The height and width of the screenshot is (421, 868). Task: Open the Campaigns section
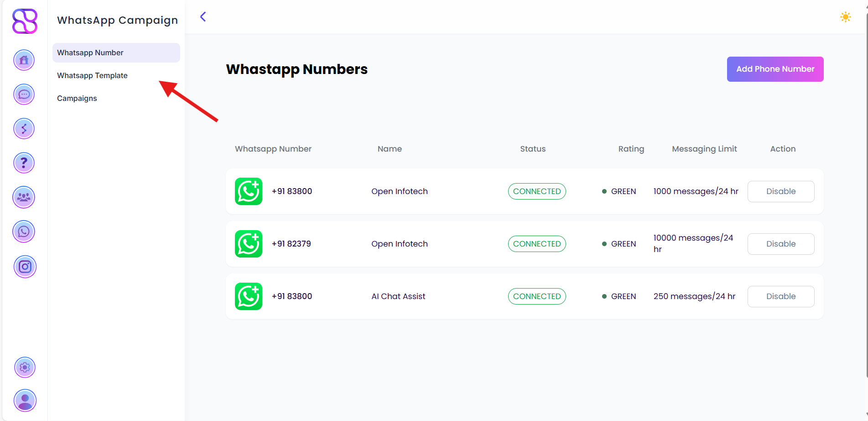tap(77, 98)
